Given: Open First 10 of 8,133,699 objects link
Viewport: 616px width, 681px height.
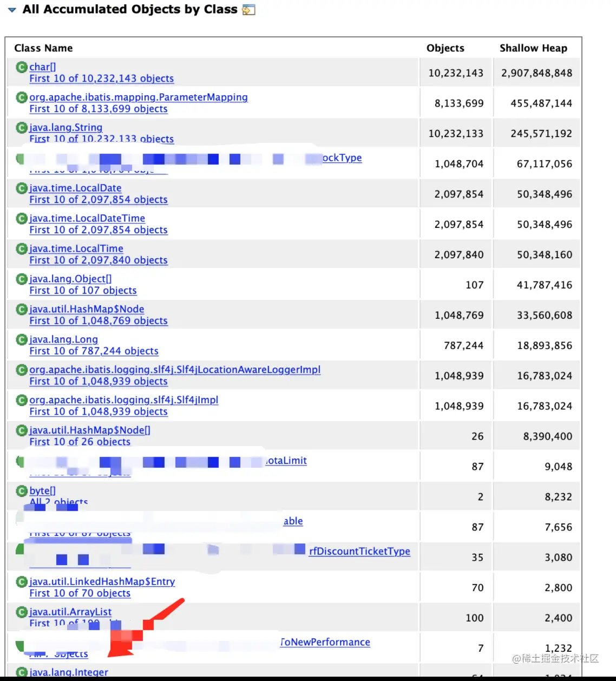Looking at the screenshot, I should pyautogui.click(x=99, y=109).
